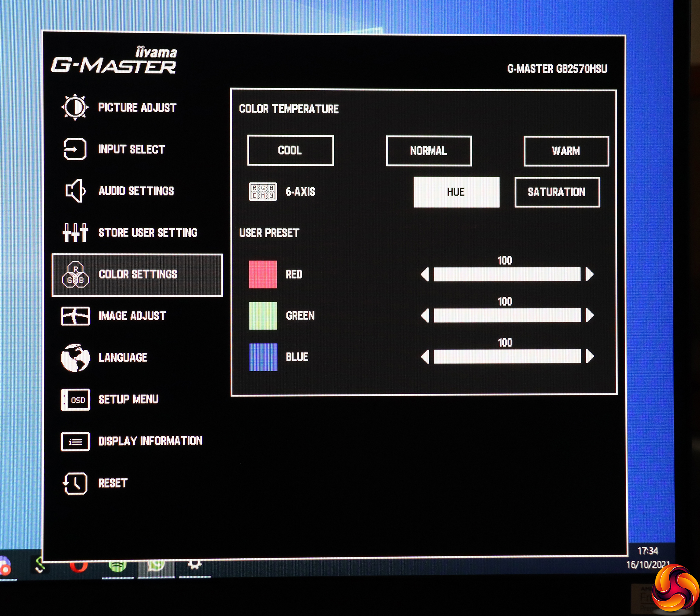
Task: Click the Reset clock icon
Action: (x=75, y=483)
